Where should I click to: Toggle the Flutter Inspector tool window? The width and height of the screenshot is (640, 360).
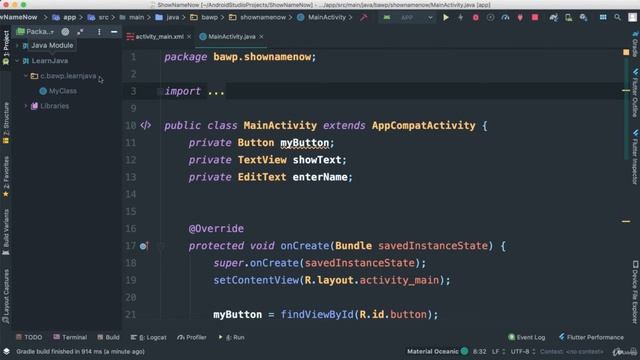tap(635, 157)
